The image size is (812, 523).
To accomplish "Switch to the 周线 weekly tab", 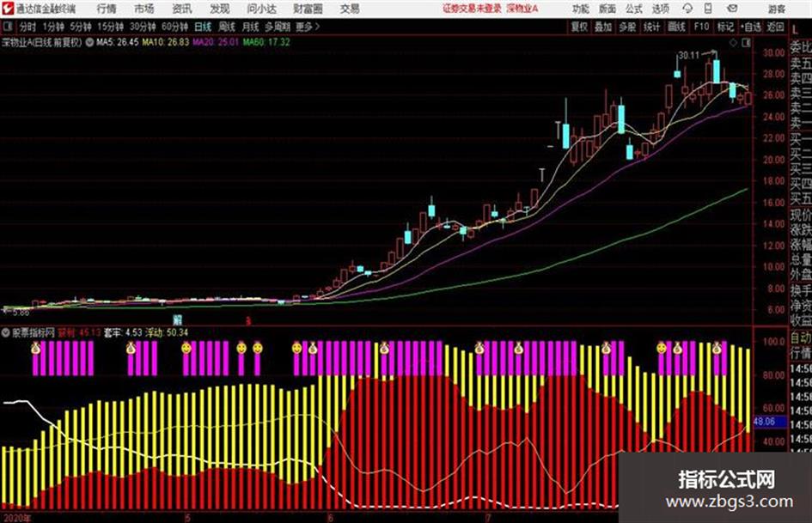I will click(227, 27).
